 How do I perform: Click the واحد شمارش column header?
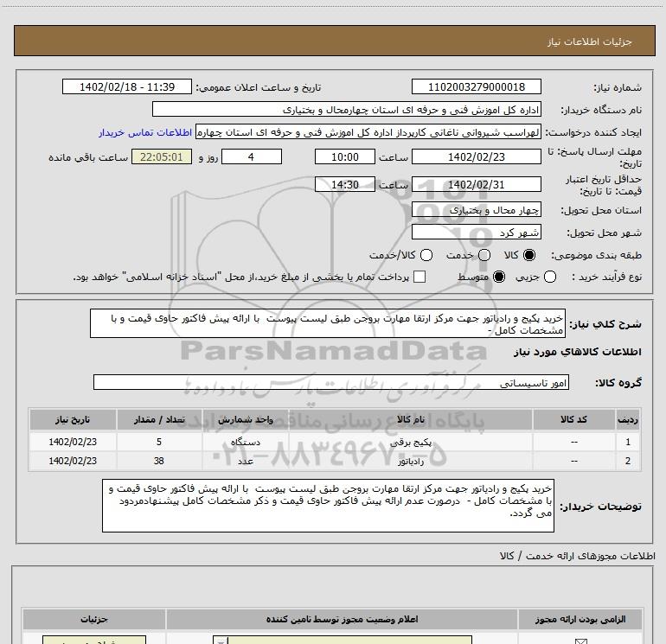point(246,420)
